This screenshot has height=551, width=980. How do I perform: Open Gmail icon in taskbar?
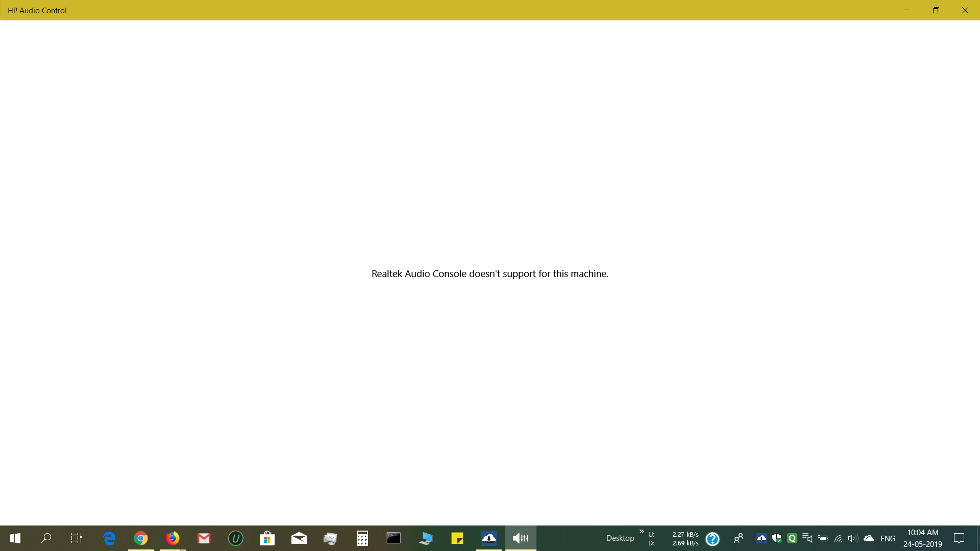pyautogui.click(x=204, y=538)
